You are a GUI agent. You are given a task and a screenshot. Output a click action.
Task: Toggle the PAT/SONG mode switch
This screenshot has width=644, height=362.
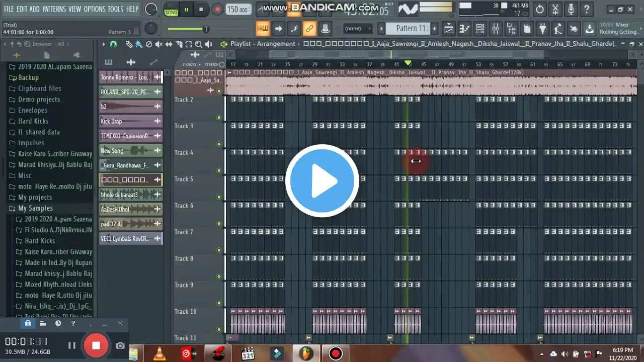171,9
